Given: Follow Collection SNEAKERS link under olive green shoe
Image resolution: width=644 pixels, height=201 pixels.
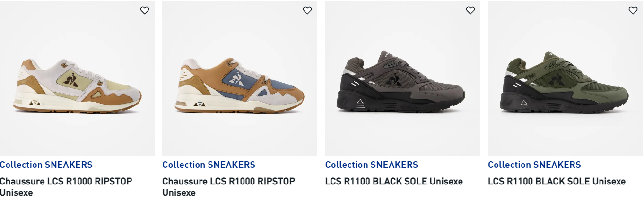Looking at the screenshot, I should click(x=534, y=165).
